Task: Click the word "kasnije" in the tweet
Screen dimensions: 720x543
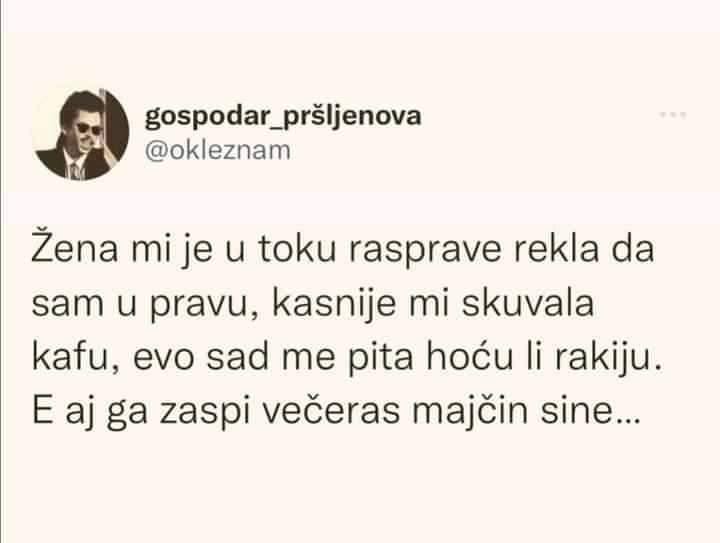Action: pos(334,302)
